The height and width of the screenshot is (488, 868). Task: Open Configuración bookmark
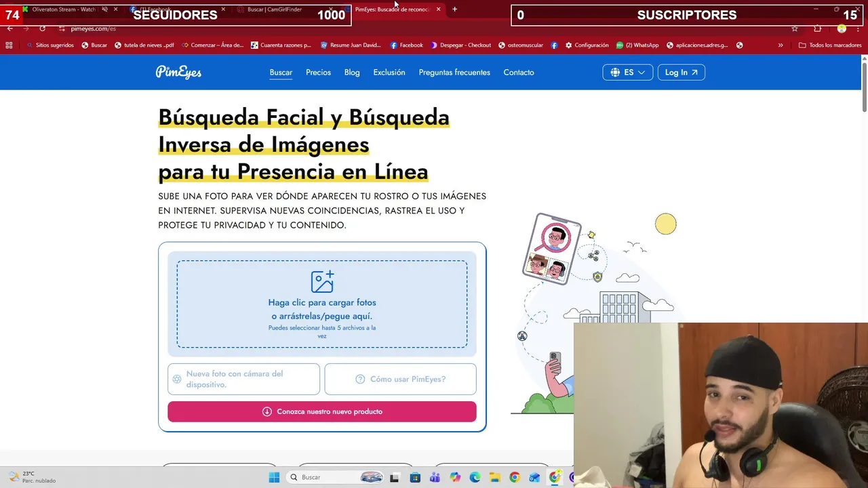coord(587,45)
